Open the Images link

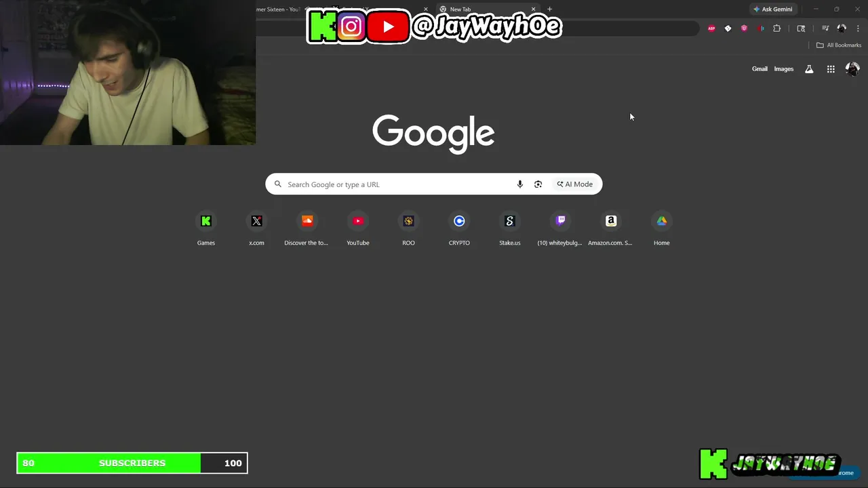(784, 69)
